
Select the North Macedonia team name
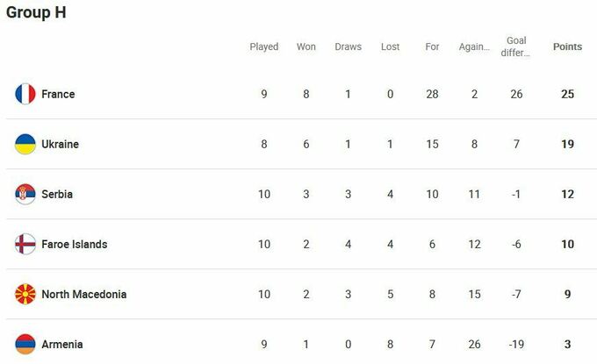(x=83, y=294)
